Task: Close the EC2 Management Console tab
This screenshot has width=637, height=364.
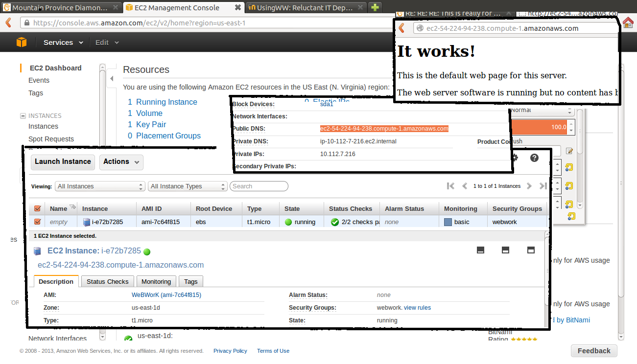Action: [x=237, y=7]
